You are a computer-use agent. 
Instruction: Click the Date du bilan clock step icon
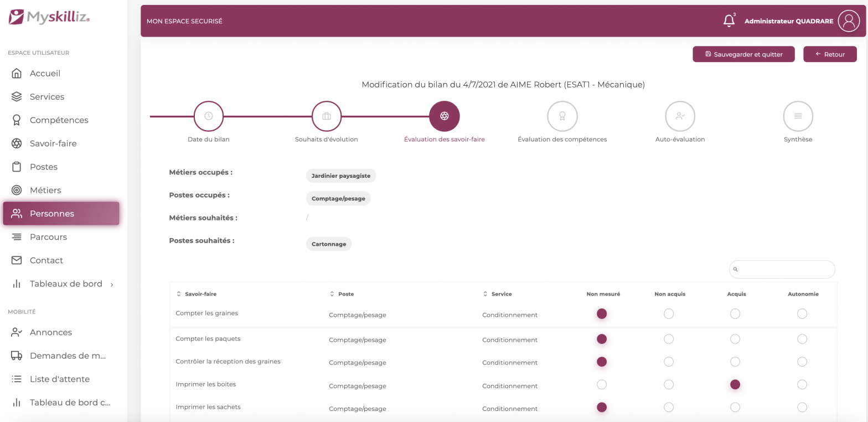coord(208,116)
